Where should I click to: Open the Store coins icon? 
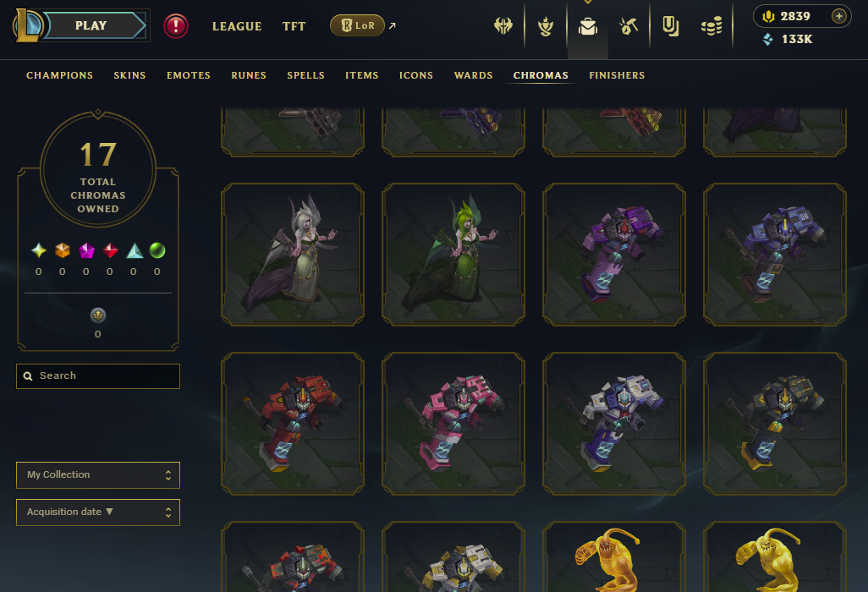point(711,25)
